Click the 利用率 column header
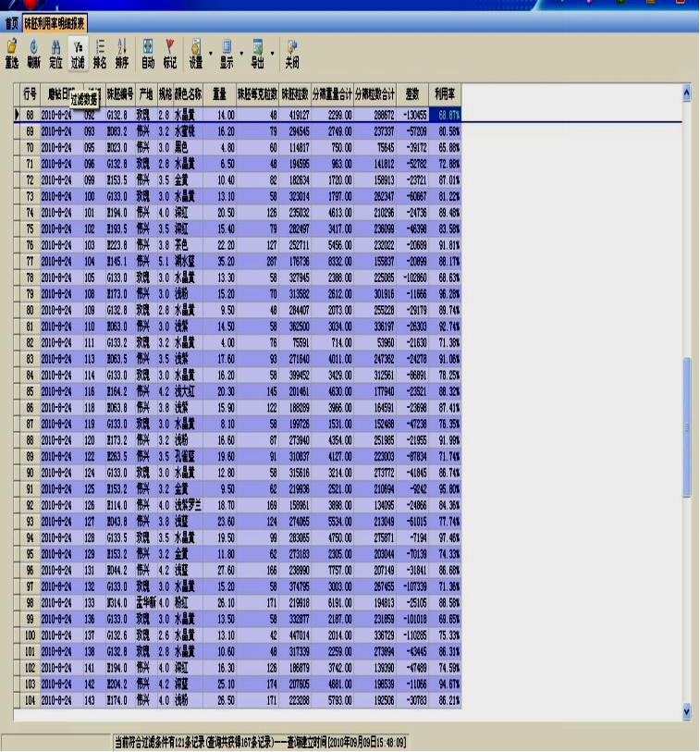 tap(448, 93)
